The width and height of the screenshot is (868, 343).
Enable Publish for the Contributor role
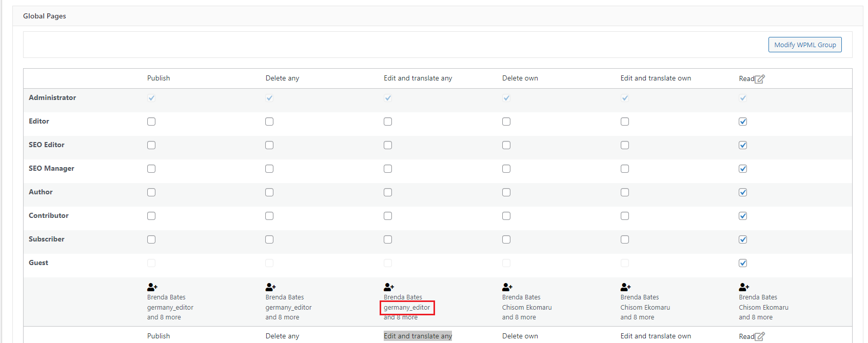click(151, 216)
